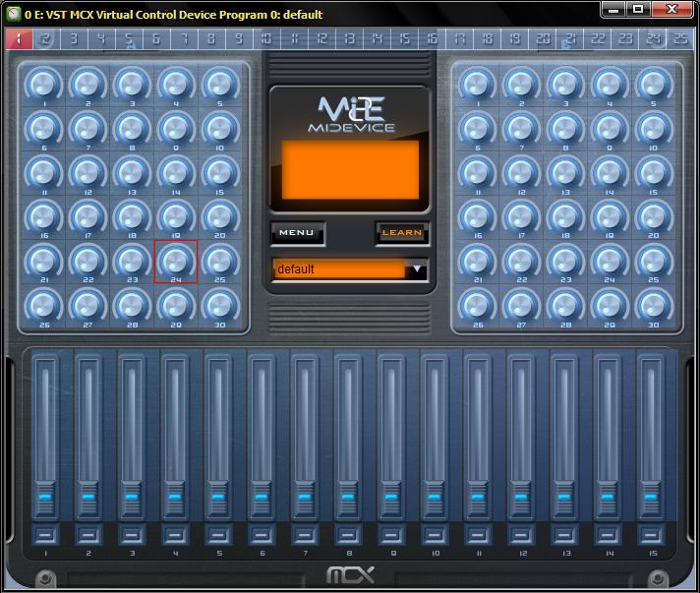Screen dimensions: 700x593
Task: Click knob 20 in left knob bank
Action: pos(219,216)
